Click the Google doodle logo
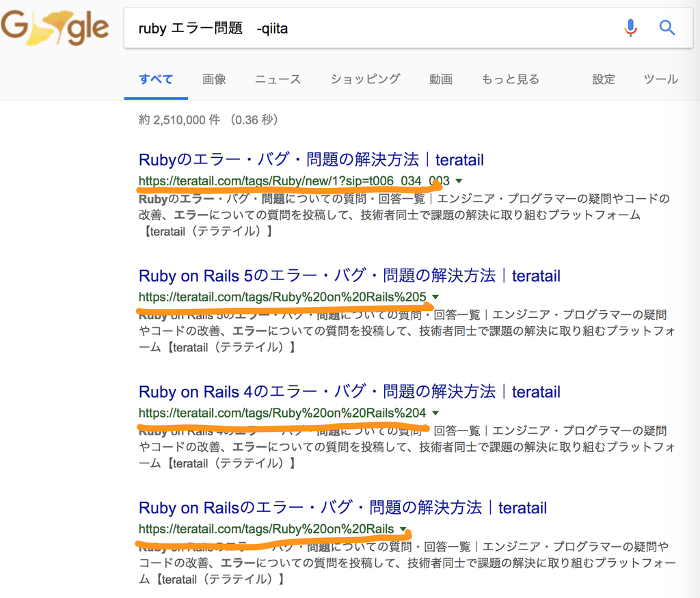 [x=55, y=27]
